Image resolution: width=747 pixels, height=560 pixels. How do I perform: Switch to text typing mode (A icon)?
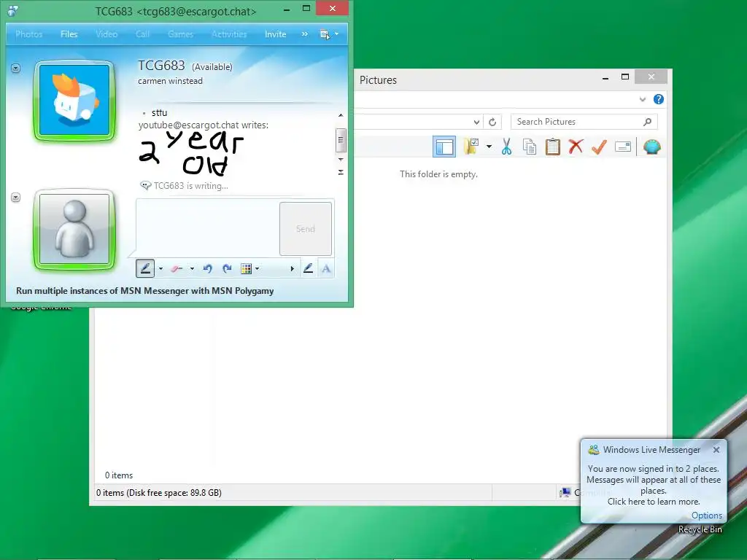pos(326,268)
